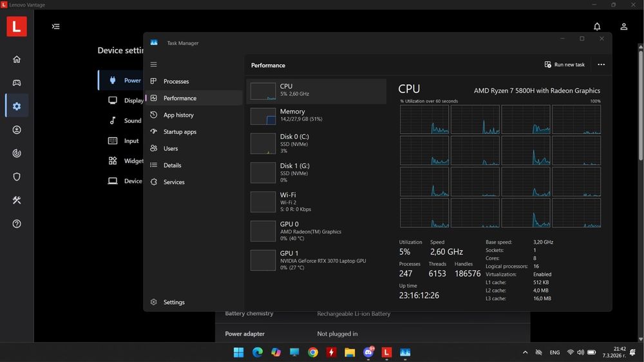This screenshot has width=644, height=362.
Task: Open the monitor app icon on taskbar
Action: tap(294, 352)
